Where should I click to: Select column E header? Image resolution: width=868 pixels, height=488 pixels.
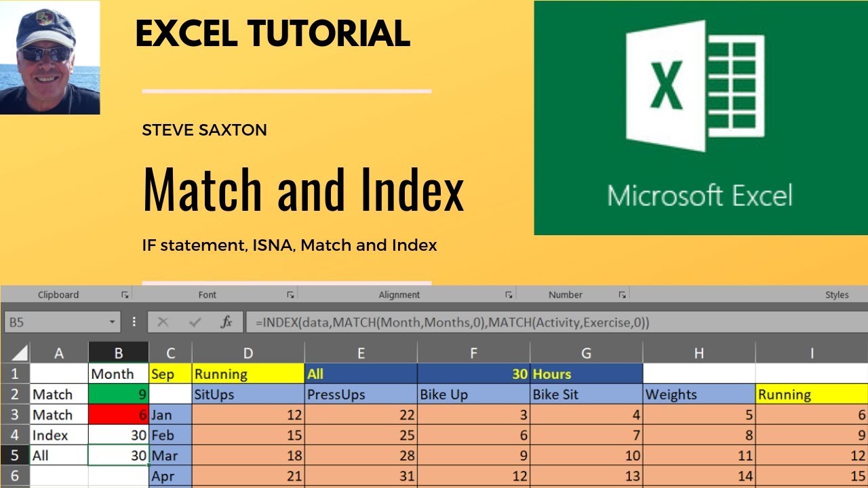361,352
